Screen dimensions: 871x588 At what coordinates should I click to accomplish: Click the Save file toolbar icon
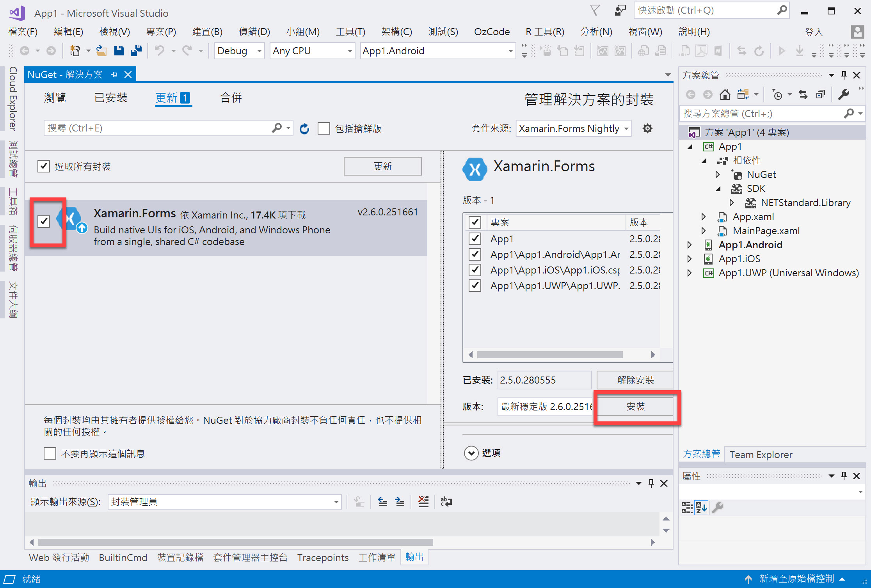[119, 51]
